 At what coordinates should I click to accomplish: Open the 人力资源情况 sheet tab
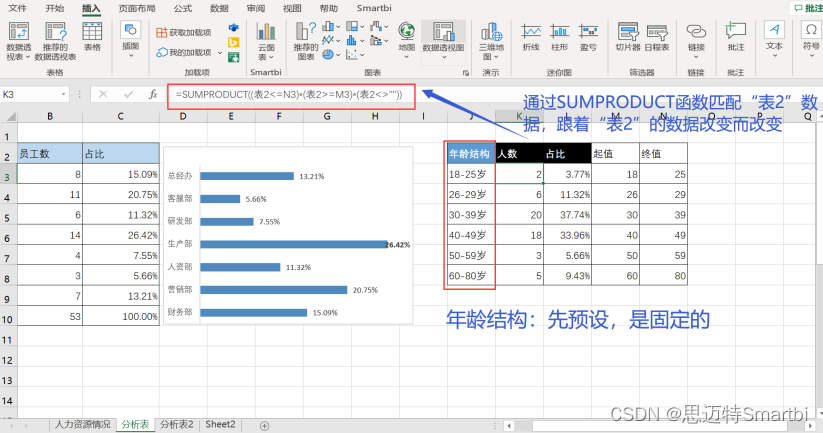pos(83,425)
